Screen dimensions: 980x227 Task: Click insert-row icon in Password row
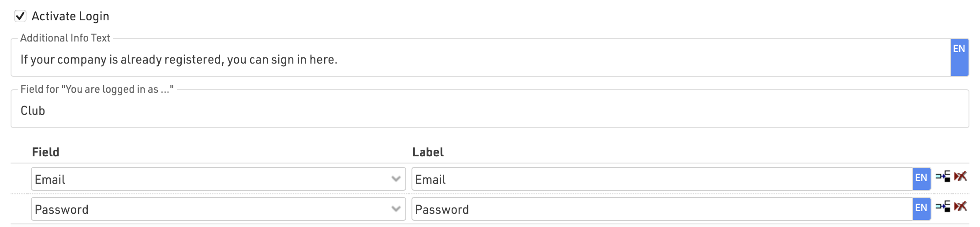click(x=943, y=207)
